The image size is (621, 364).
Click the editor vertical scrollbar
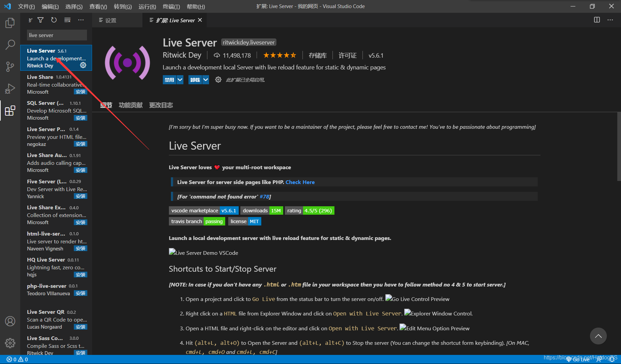[619, 147]
